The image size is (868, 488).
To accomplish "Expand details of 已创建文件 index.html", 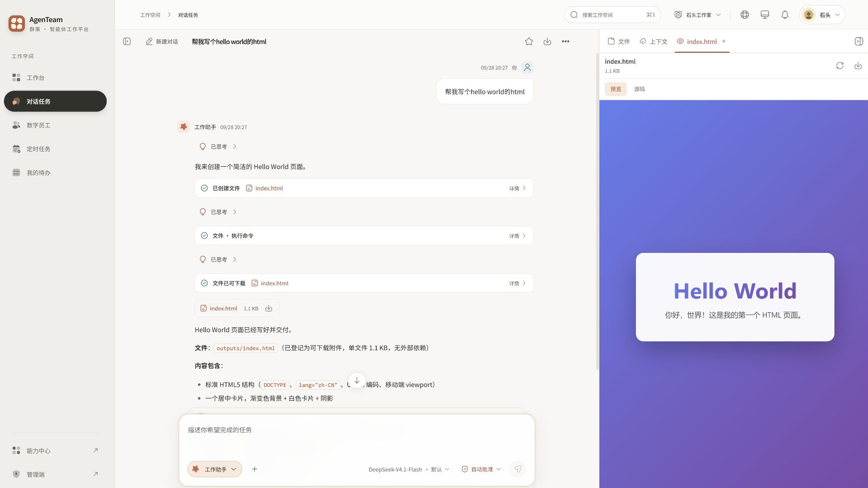I will point(517,188).
